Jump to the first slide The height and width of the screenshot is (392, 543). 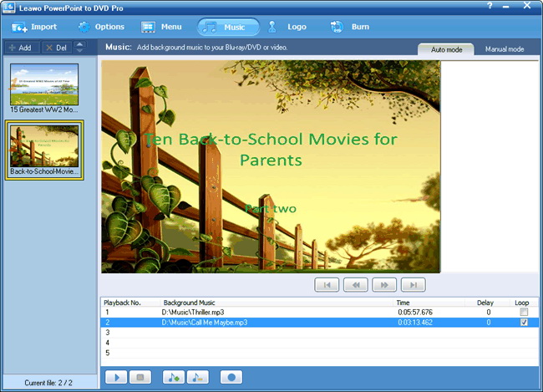327,285
